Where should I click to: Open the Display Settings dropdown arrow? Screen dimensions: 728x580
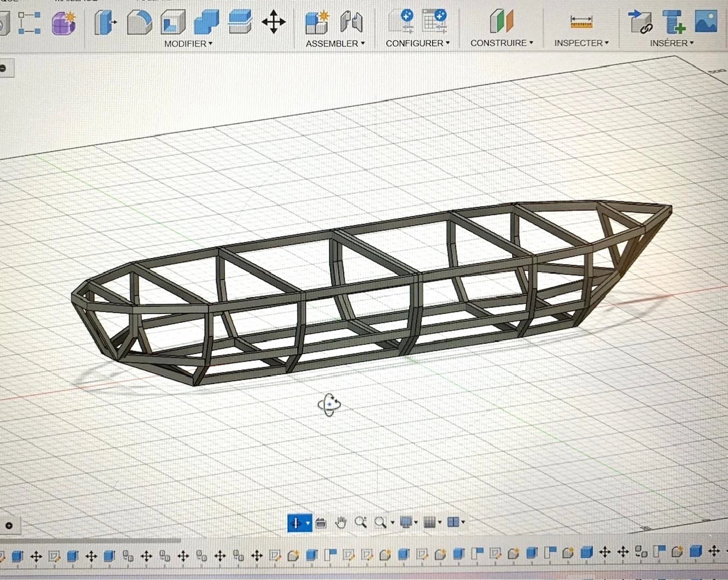(416, 523)
